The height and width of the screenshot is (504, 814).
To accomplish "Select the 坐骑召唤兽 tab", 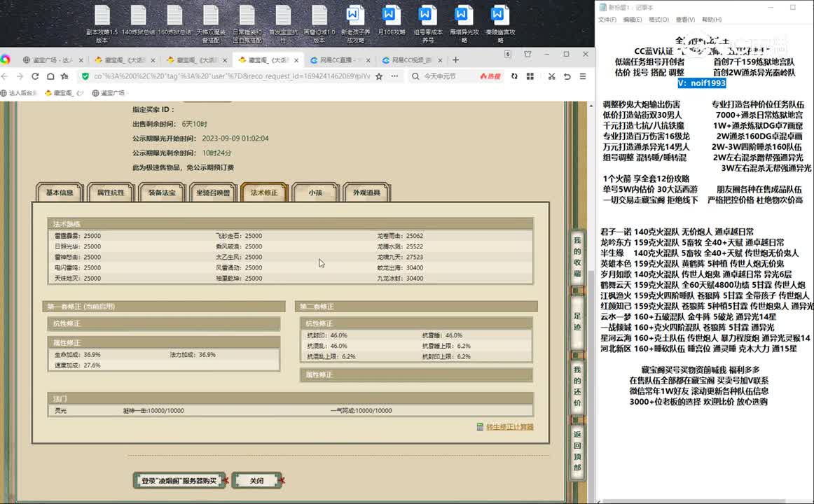I will click(213, 192).
